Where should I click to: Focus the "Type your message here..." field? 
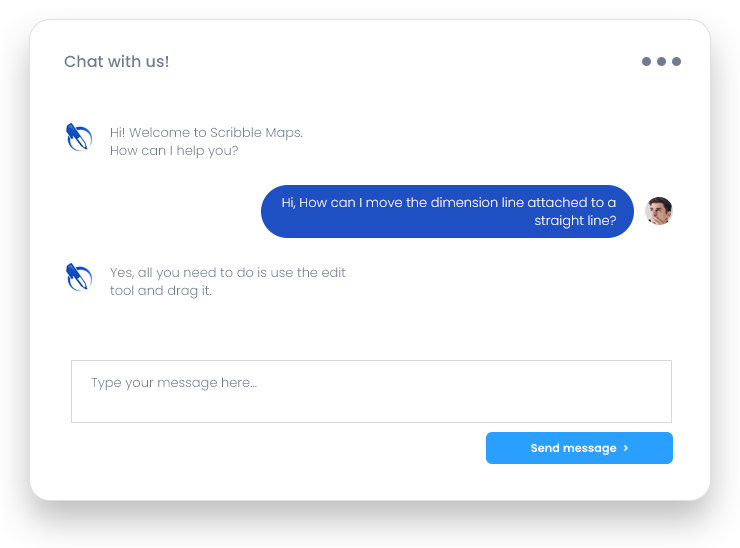tap(370, 391)
